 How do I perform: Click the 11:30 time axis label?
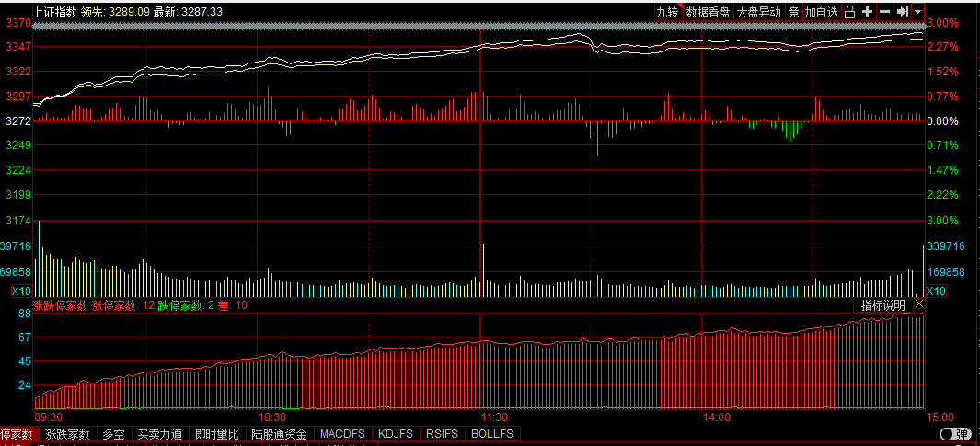[x=494, y=417]
